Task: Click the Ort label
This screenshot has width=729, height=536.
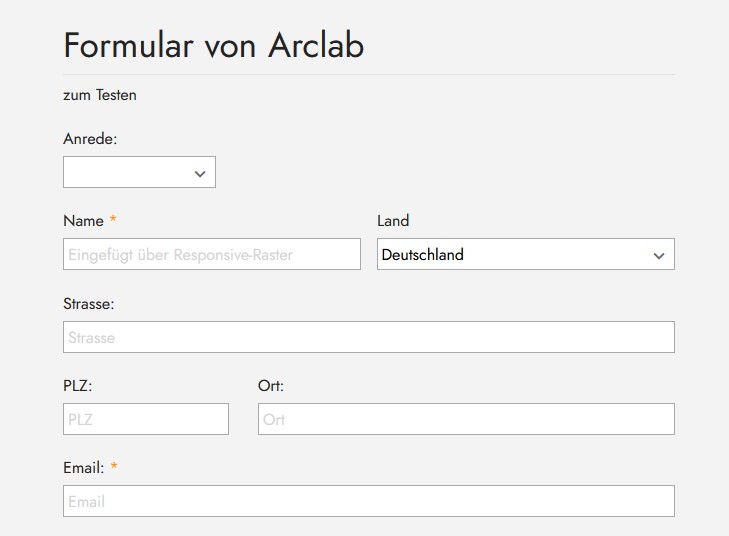Action: point(271,385)
